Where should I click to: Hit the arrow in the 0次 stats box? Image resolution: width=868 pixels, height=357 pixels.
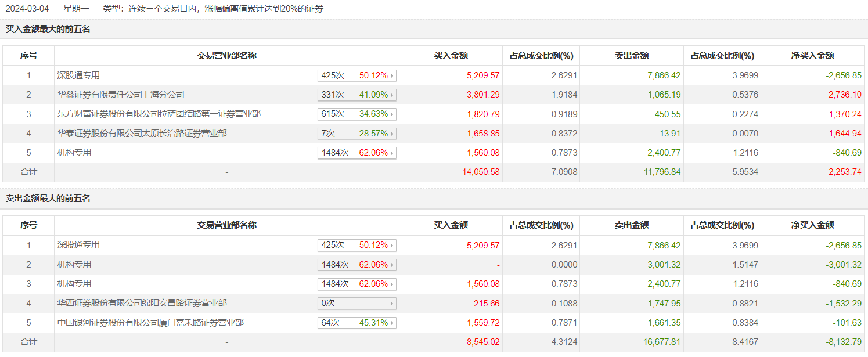(x=392, y=304)
